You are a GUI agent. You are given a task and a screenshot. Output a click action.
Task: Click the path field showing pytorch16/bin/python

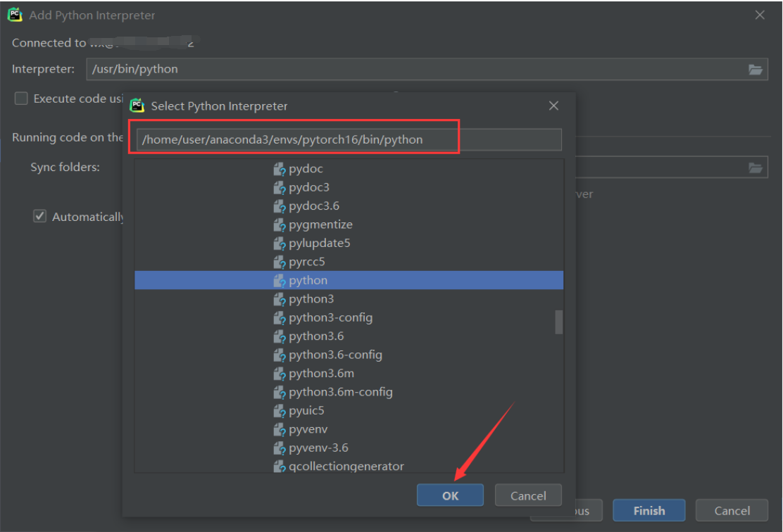349,140
